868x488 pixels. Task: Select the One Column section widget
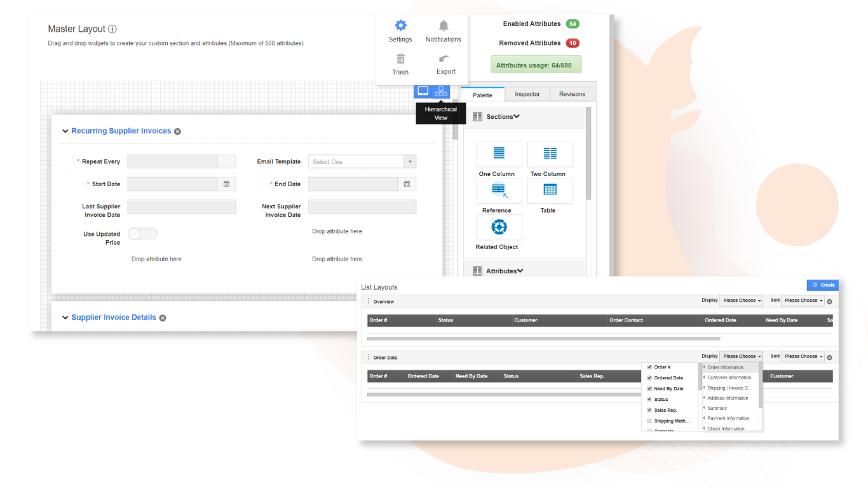[499, 154]
